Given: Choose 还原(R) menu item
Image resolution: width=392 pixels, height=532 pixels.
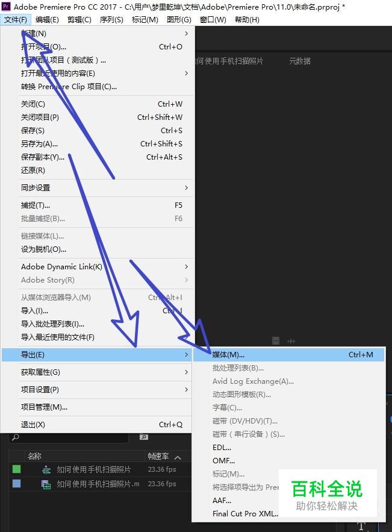Looking at the screenshot, I should (98, 170).
